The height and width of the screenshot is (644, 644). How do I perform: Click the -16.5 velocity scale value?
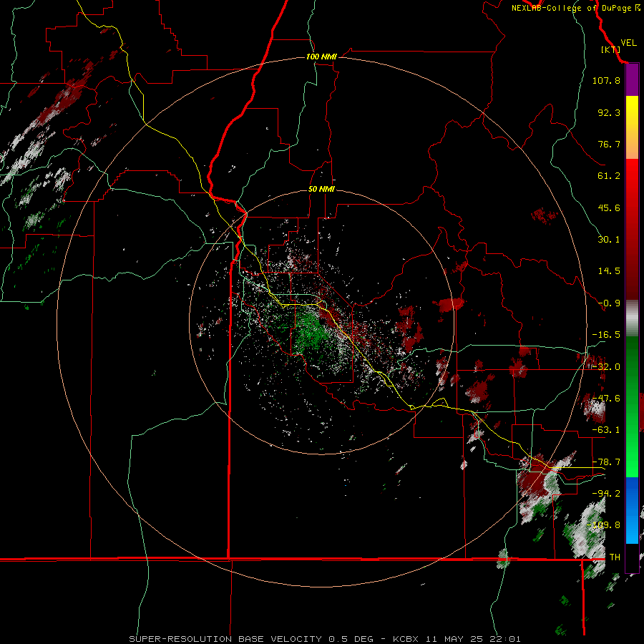[x=606, y=335]
